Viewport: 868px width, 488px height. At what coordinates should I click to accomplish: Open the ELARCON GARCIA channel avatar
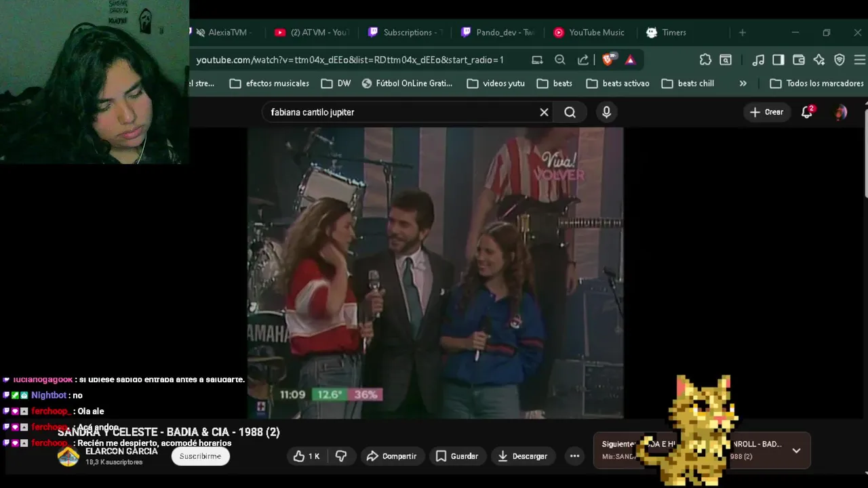pos(68,456)
